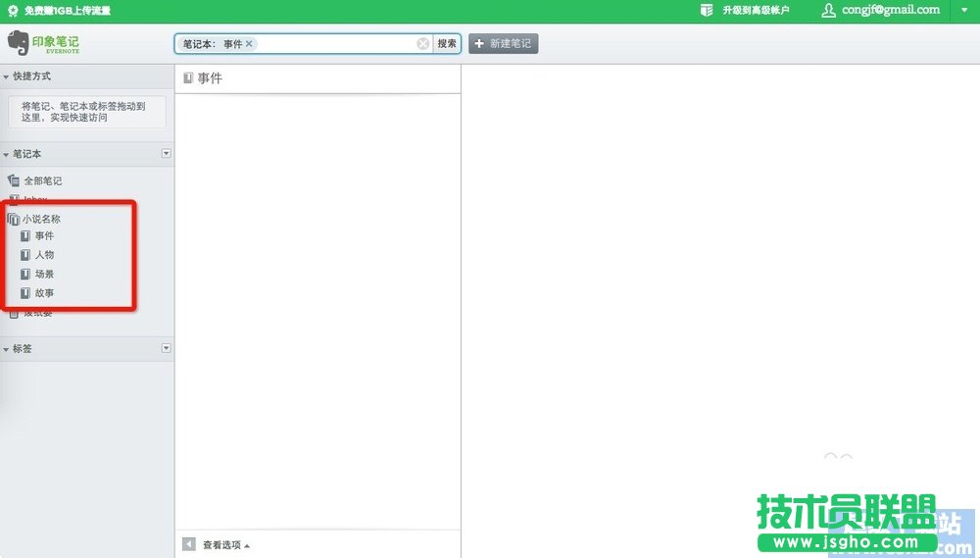Viewport: 980px width, 558px height.
Task: Click the 场景 notebook icon
Action: pos(25,274)
